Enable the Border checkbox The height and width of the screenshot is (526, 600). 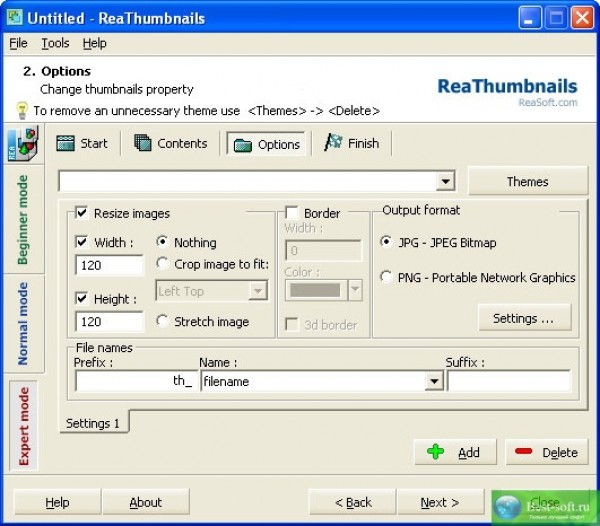(292, 213)
